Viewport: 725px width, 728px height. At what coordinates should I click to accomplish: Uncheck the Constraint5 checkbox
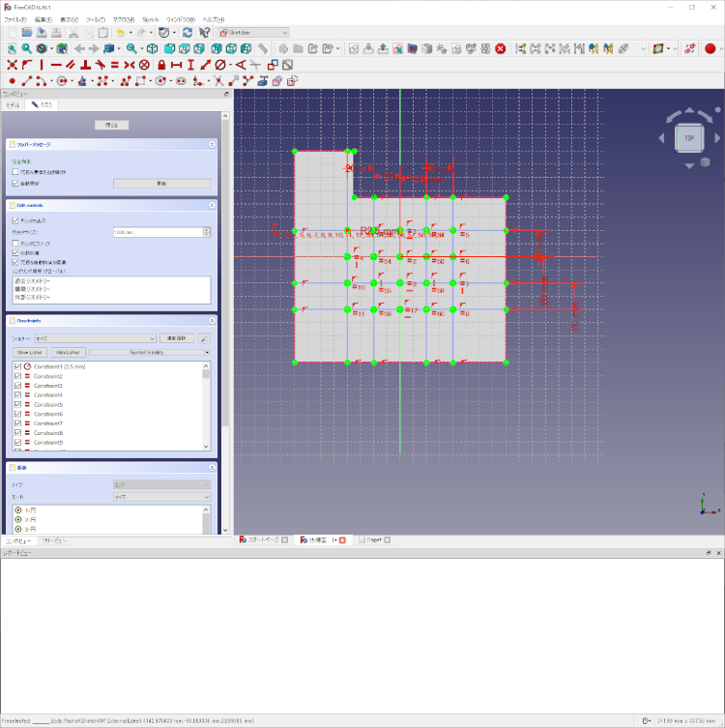17,404
